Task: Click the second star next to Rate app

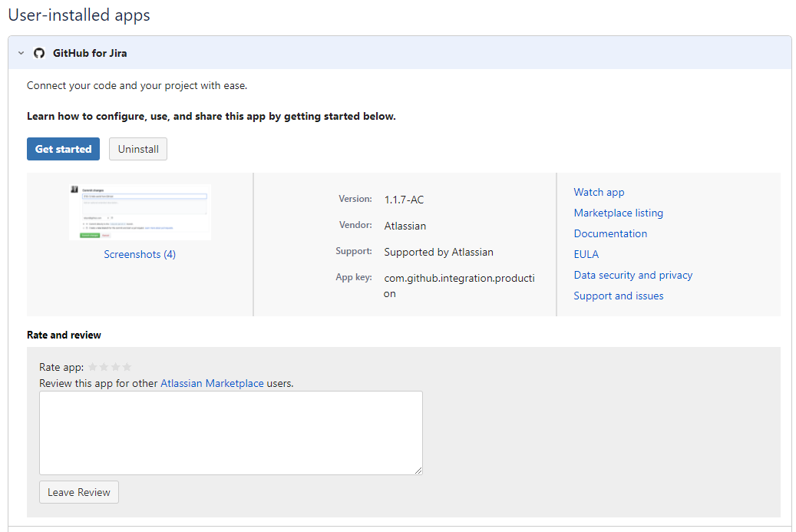Action: 103,366
